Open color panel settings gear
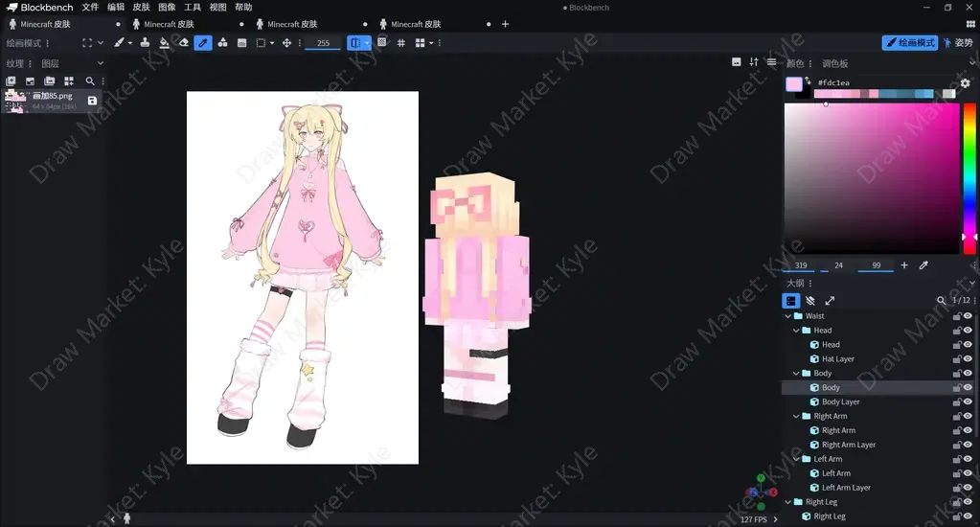This screenshot has width=980, height=527. (x=965, y=82)
